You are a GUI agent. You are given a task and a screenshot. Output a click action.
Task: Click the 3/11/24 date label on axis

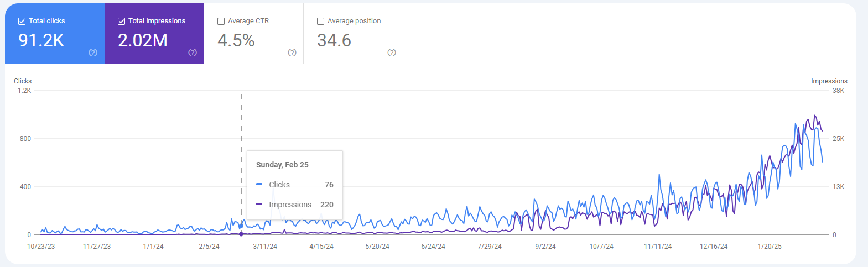[265, 247]
